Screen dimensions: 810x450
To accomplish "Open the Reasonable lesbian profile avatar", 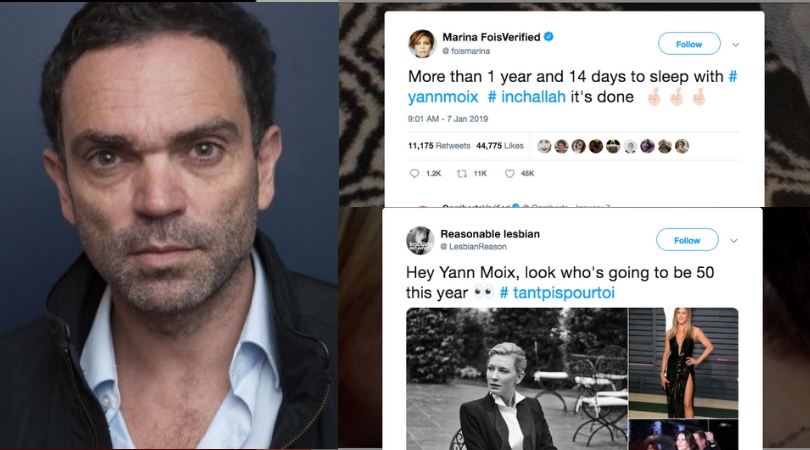I will click(x=420, y=240).
